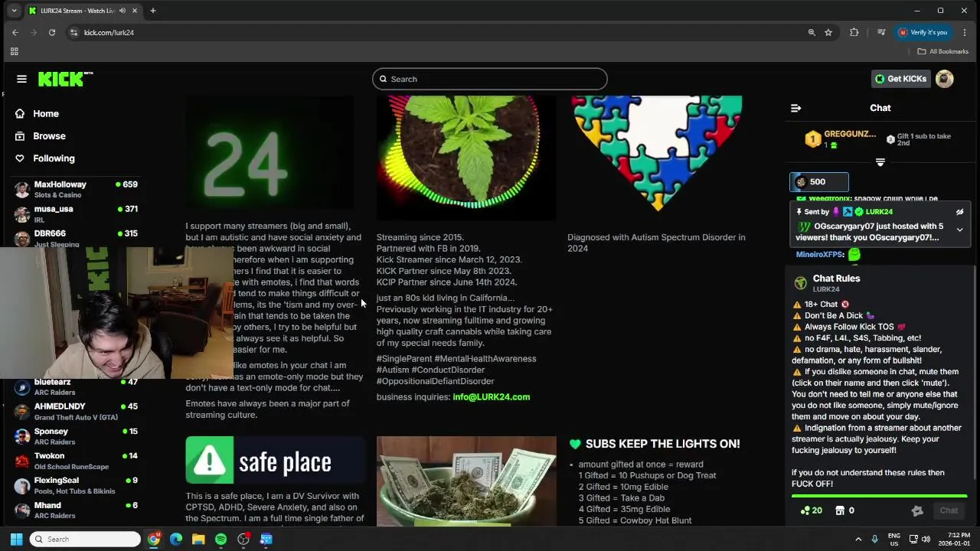This screenshot has width=980, height=551.
Task: Click the KICK logo
Action: (65, 79)
